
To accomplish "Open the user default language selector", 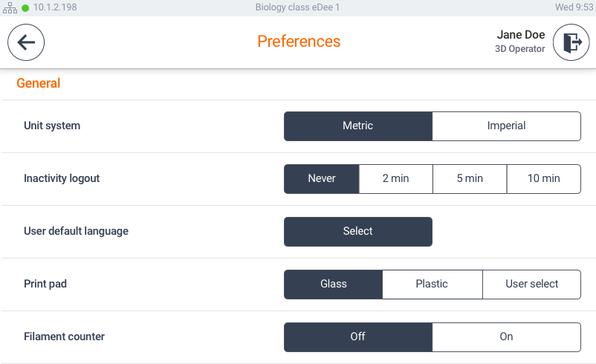I will click(x=358, y=232).
